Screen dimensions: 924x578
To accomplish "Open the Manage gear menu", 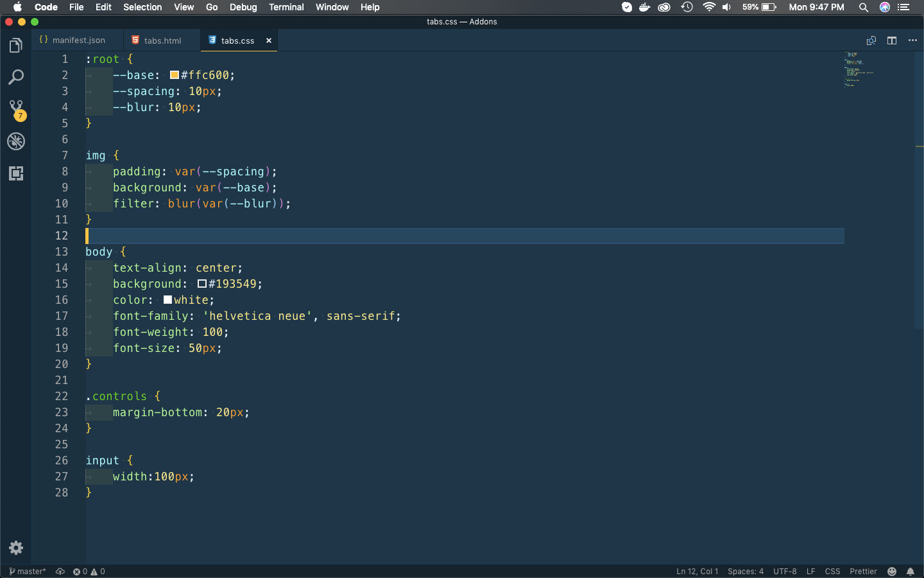I will tap(16, 547).
